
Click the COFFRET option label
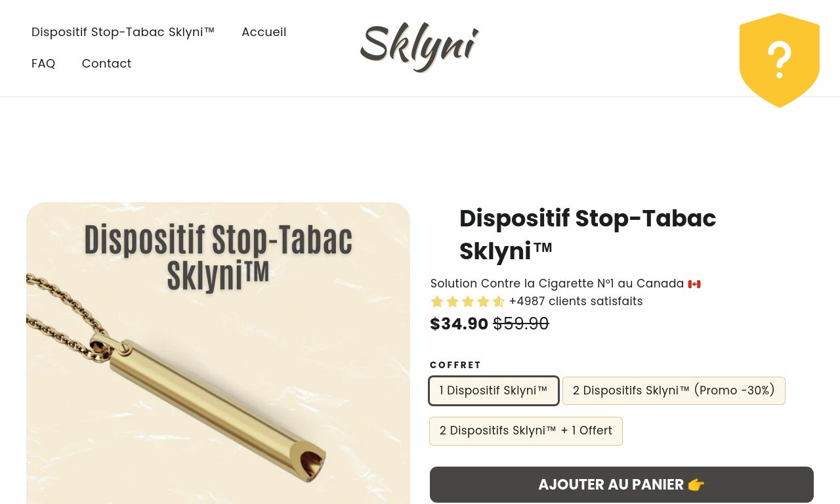pos(455,365)
